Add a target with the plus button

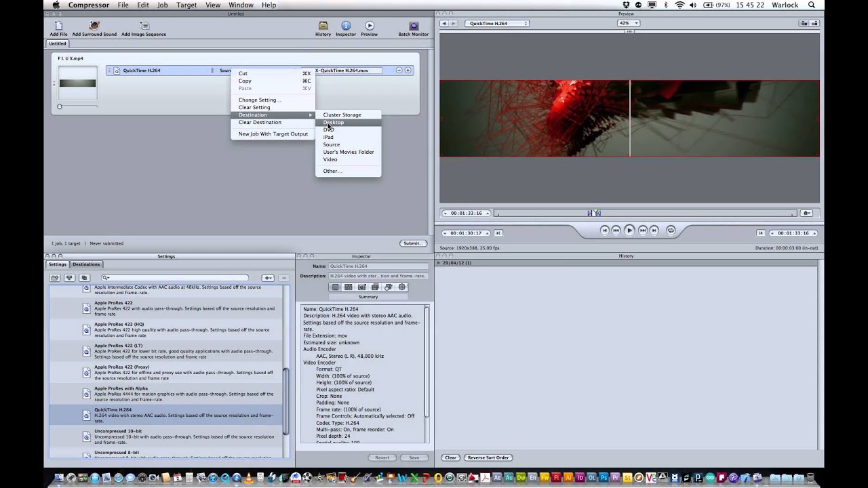coord(408,70)
